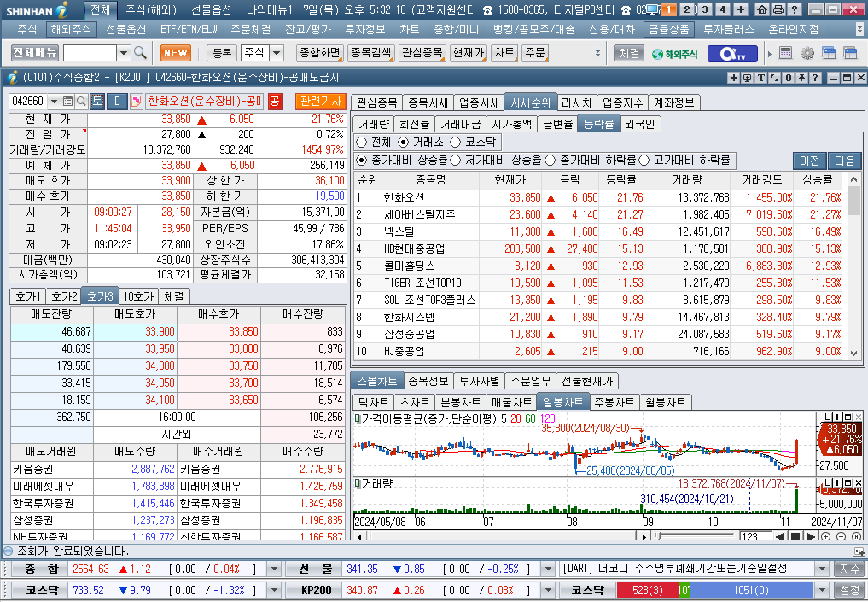Image resolution: width=868 pixels, height=602 pixels.
Task: Open the stock code 042660 dropdown arrow
Action: [54, 102]
